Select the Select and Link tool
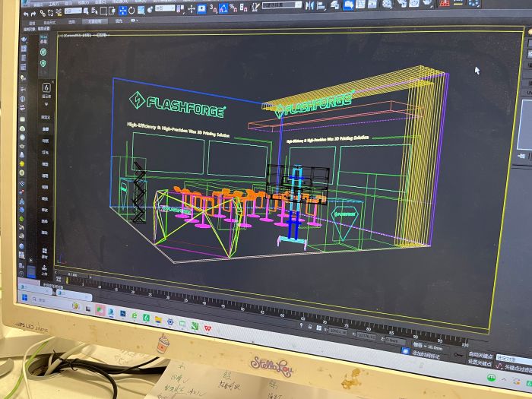 pos(43,13)
